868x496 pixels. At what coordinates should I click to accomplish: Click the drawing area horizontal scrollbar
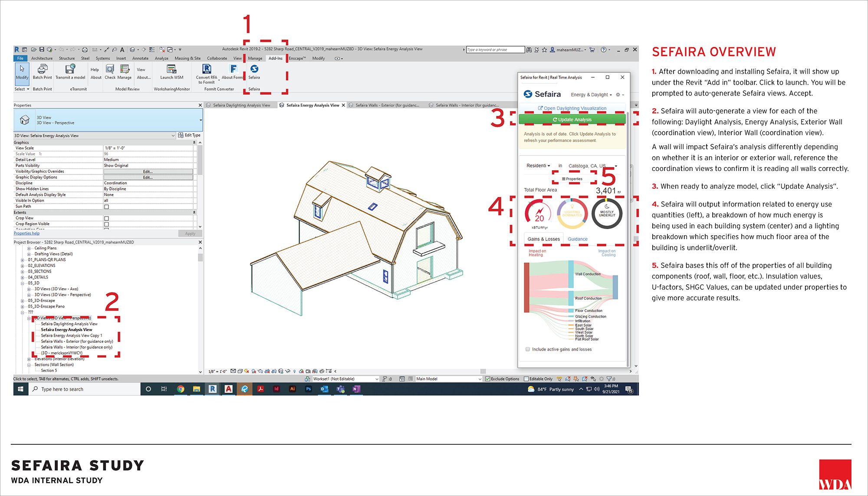pyautogui.click(x=483, y=371)
